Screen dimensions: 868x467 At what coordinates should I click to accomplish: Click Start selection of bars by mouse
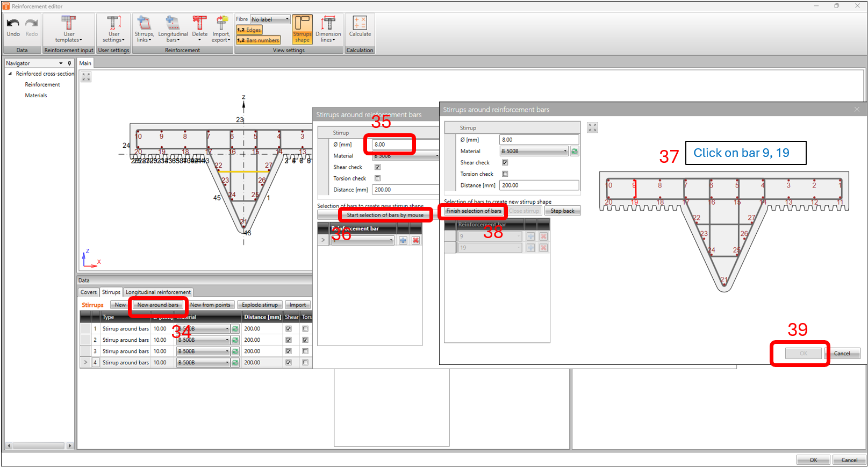pyautogui.click(x=385, y=215)
